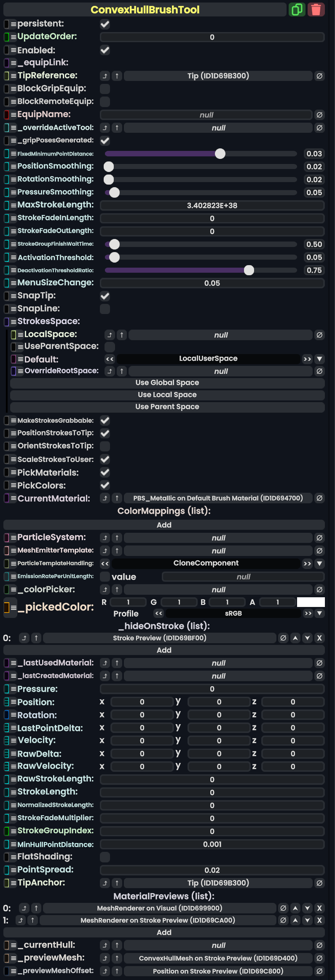Clear the CurrentMaterial reference with null icon
The image size is (335, 980).
click(319, 498)
